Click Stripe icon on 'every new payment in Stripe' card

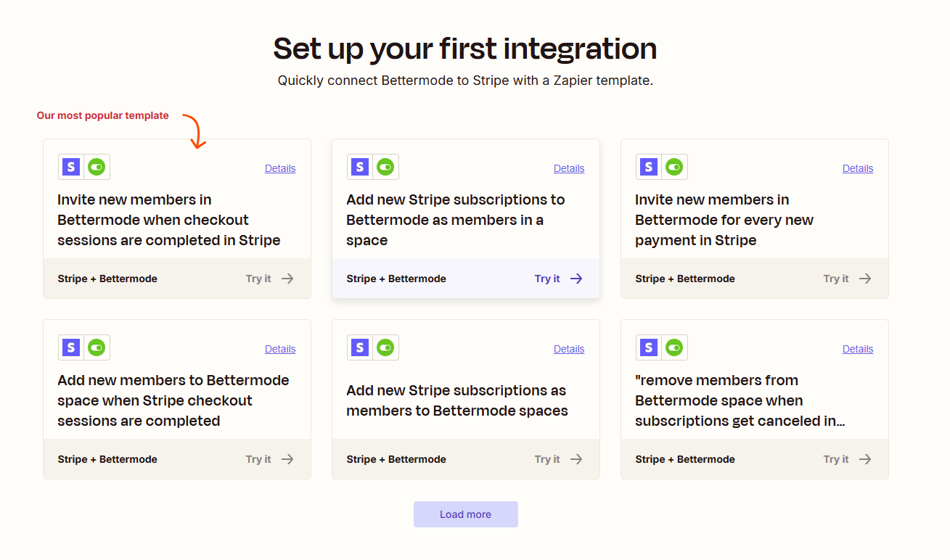(x=649, y=167)
